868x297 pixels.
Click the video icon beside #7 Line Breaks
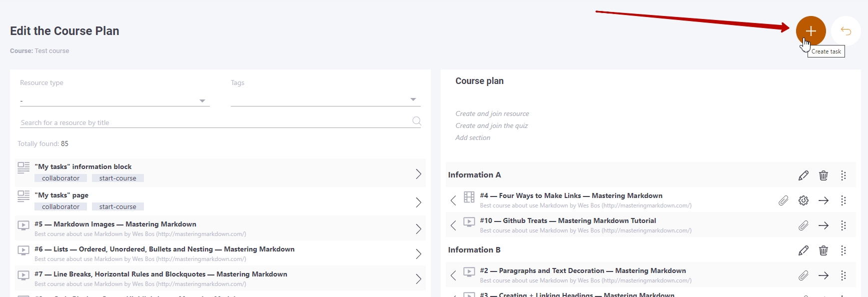pos(23,275)
